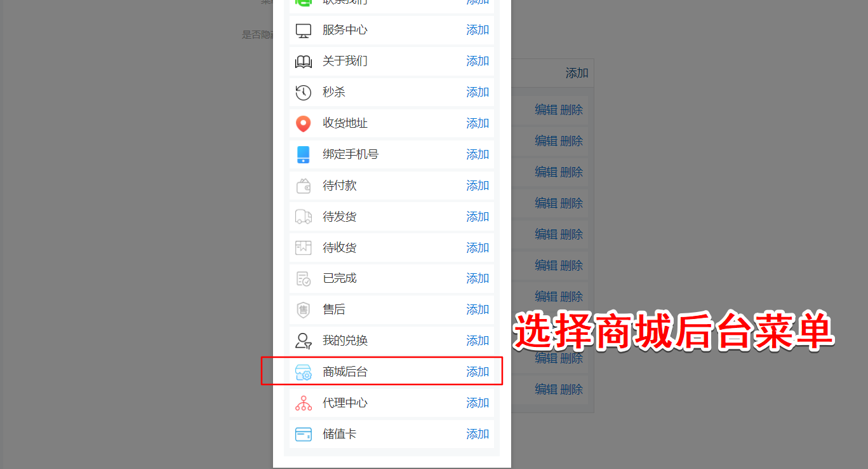This screenshot has height=469, width=868.
Task: Click the 秒杀 clock icon
Action: click(304, 92)
